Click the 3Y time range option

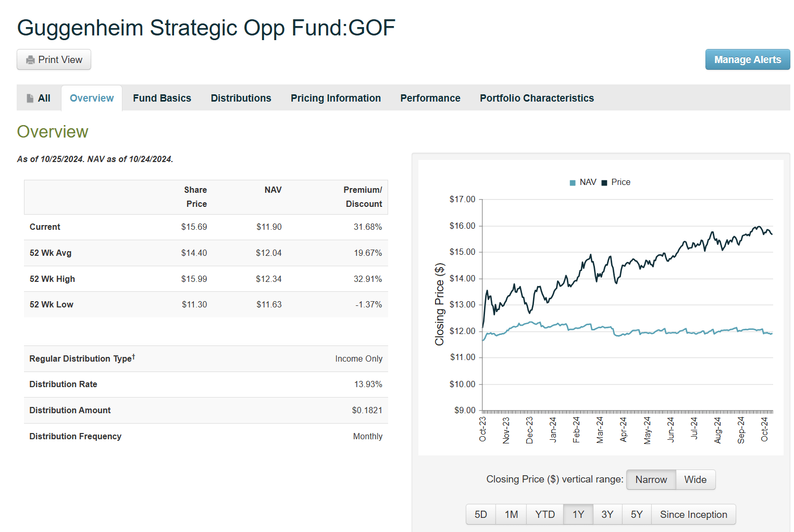click(607, 514)
